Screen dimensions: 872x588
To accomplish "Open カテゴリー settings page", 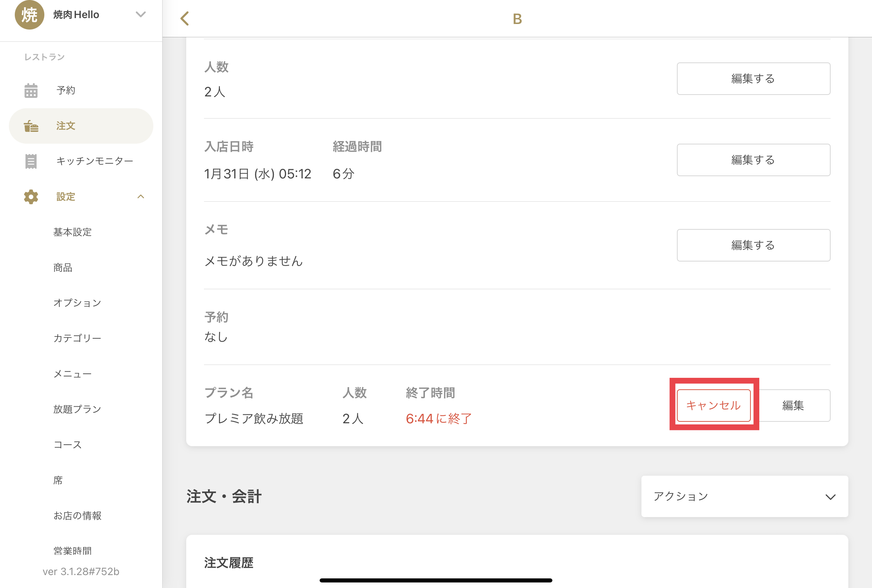I will click(77, 338).
